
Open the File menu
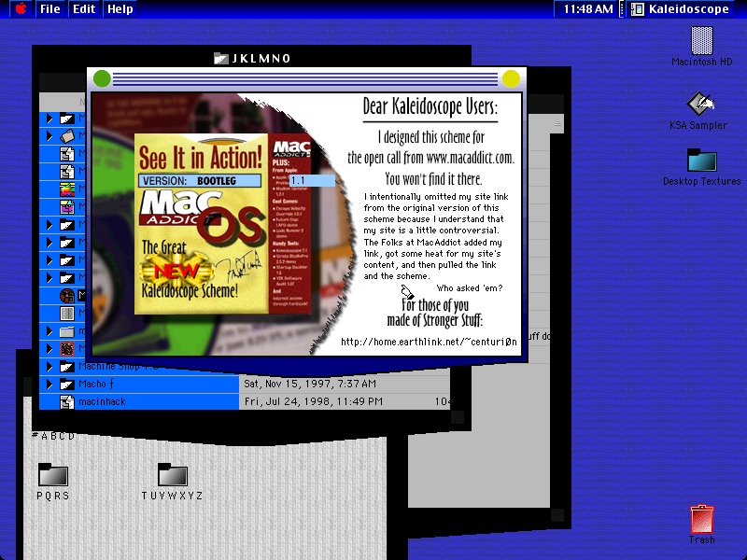50,8
